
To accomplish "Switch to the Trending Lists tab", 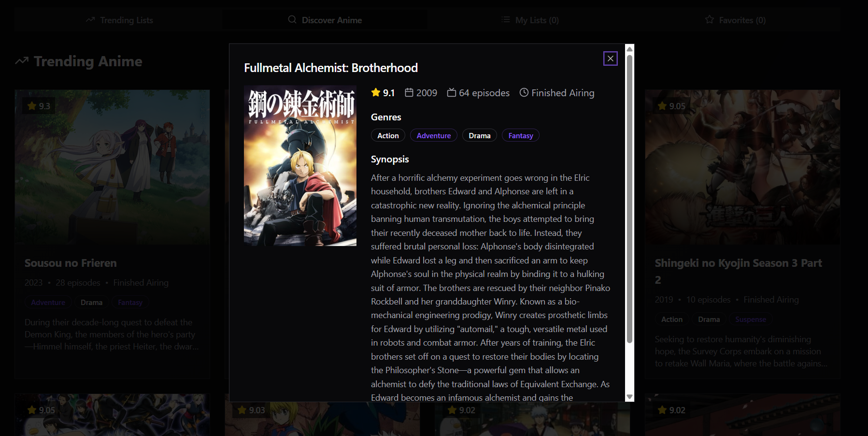I will 119,20.
